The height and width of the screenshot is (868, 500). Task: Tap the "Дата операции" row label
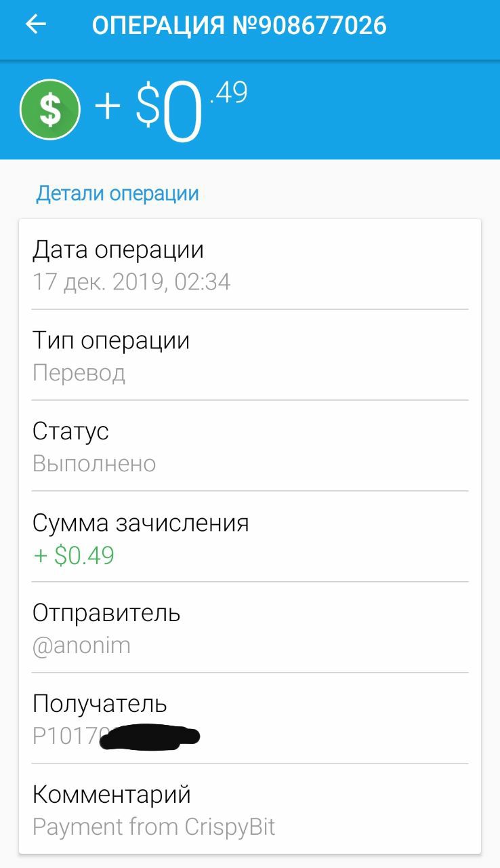pos(118,250)
